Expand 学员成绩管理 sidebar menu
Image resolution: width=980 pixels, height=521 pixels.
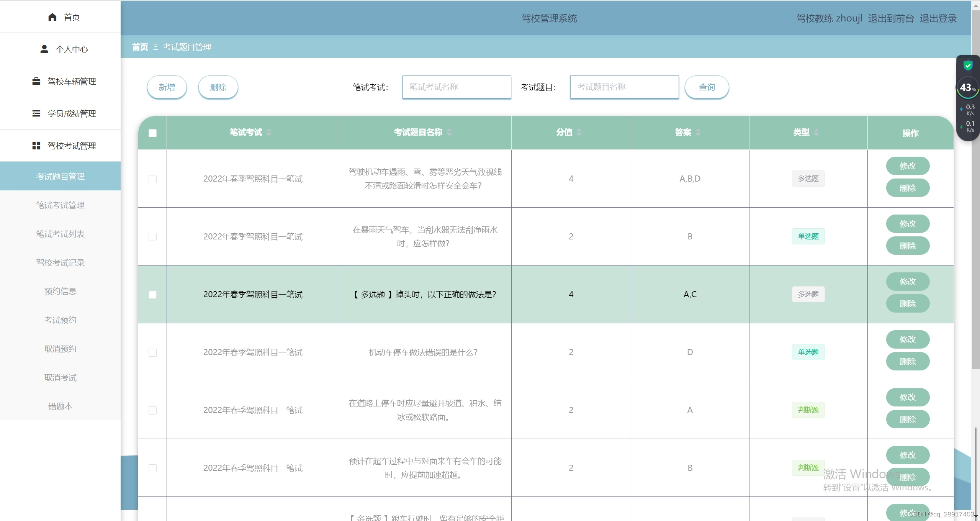pos(60,114)
